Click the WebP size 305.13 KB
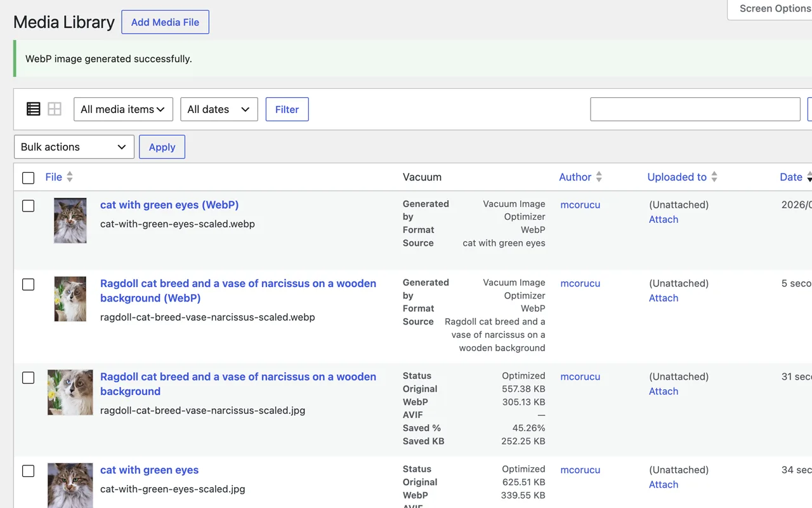This screenshot has width=812, height=508. tap(523, 402)
